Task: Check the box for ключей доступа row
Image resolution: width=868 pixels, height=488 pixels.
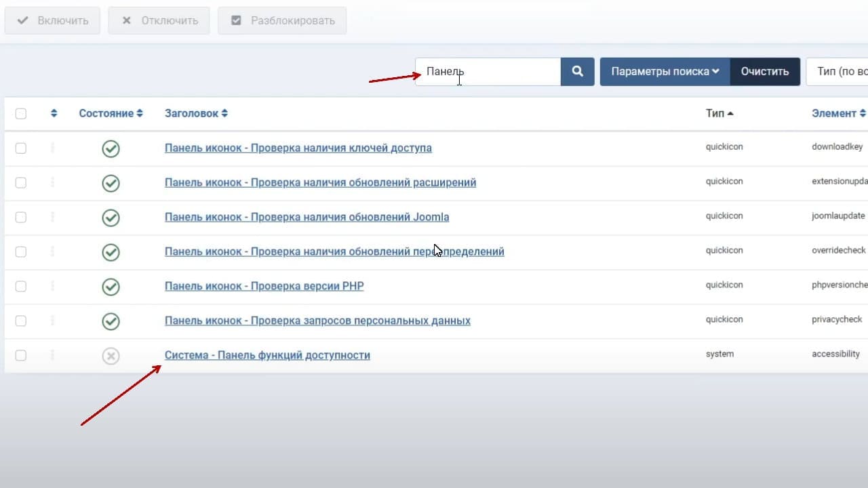Action: coord(21,148)
